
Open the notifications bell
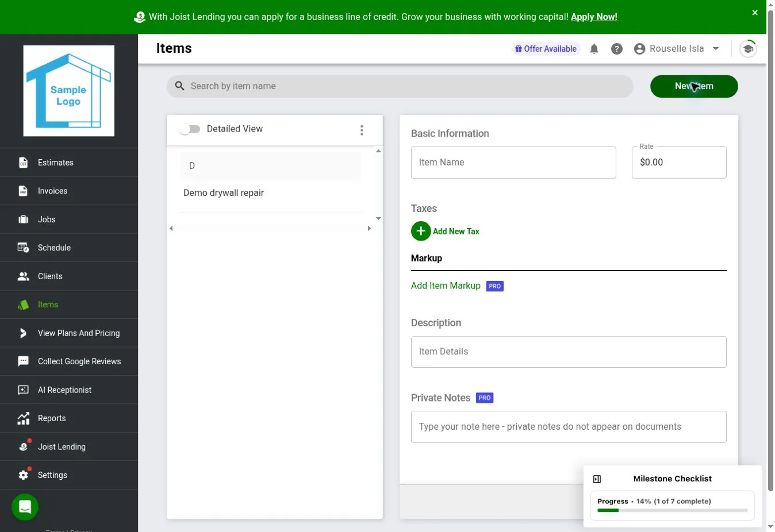(x=594, y=49)
